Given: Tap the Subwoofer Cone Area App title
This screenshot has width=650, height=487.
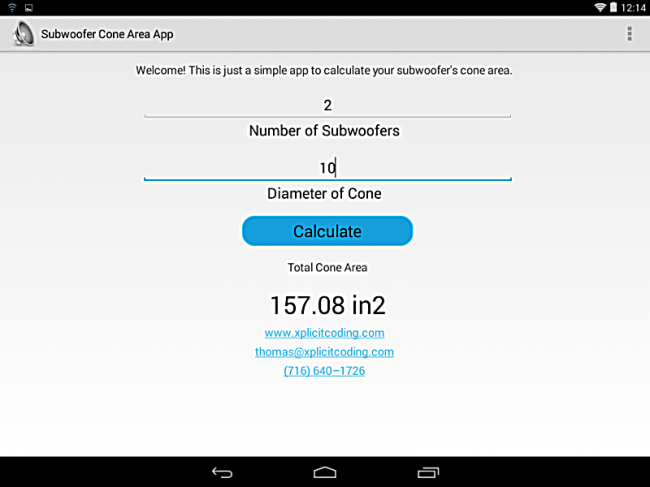Looking at the screenshot, I should 109,34.
